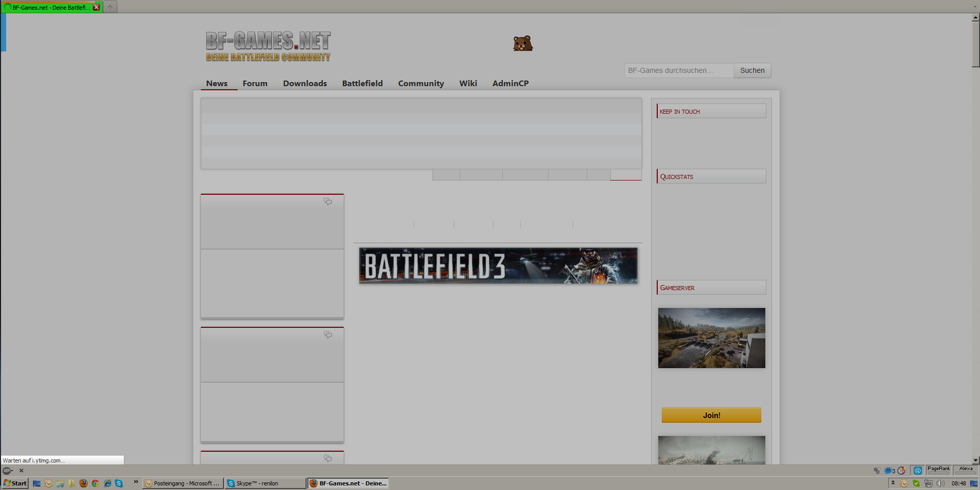This screenshot has width=980, height=490.
Task: Click the second gameserver map thumbnail
Action: coord(711,450)
